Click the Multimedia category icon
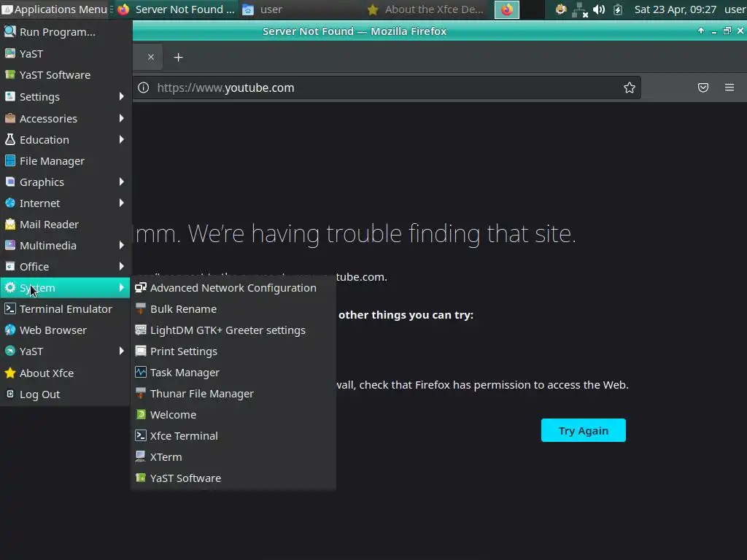This screenshot has height=560, width=747. pyautogui.click(x=10, y=245)
